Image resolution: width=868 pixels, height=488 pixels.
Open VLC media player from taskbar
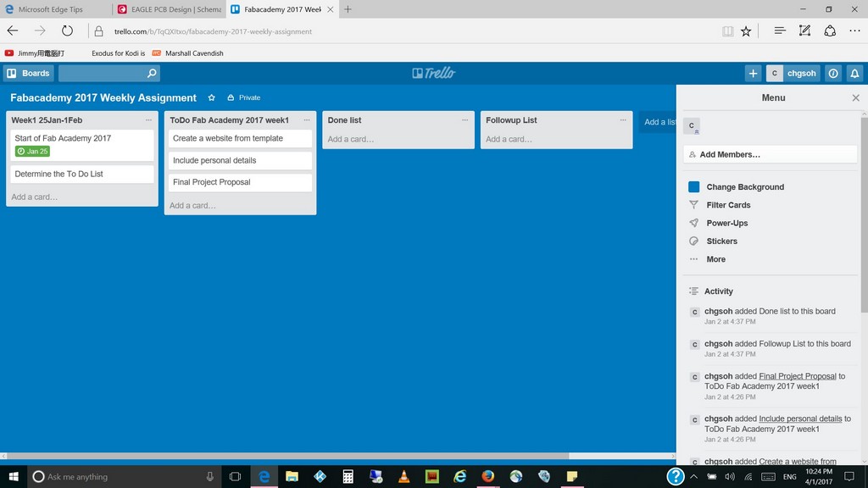(x=404, y=476)
